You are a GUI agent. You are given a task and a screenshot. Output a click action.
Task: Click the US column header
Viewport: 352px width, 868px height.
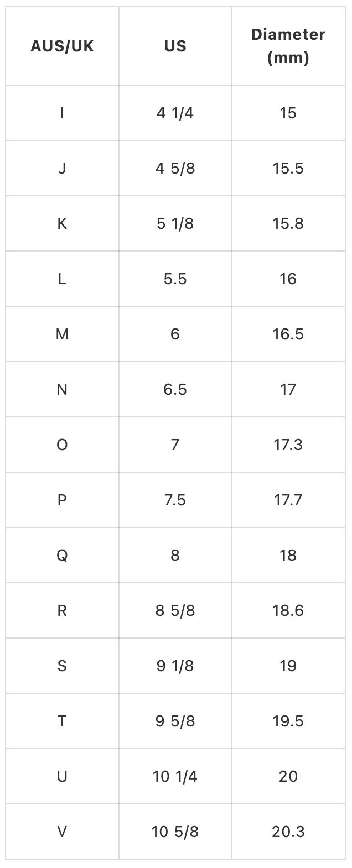click(175, 46)
